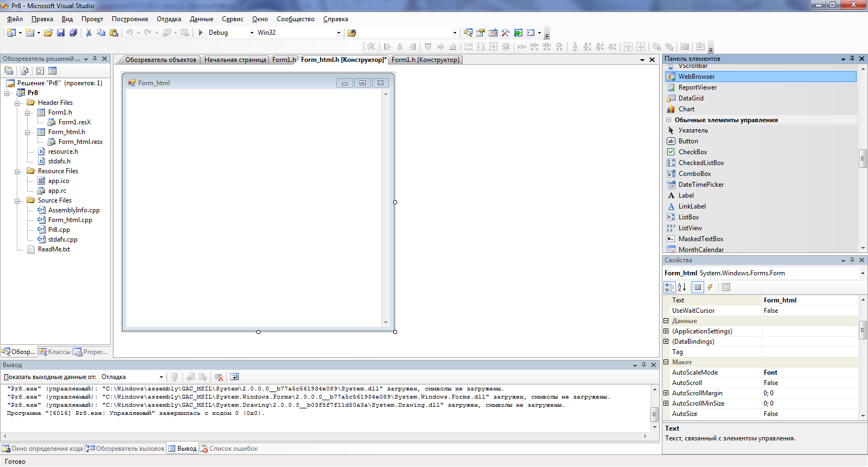Toggle auto-hide pin on Toolbox panel
The width and height of the screenshot is (868, 467).
click(852, 59)
